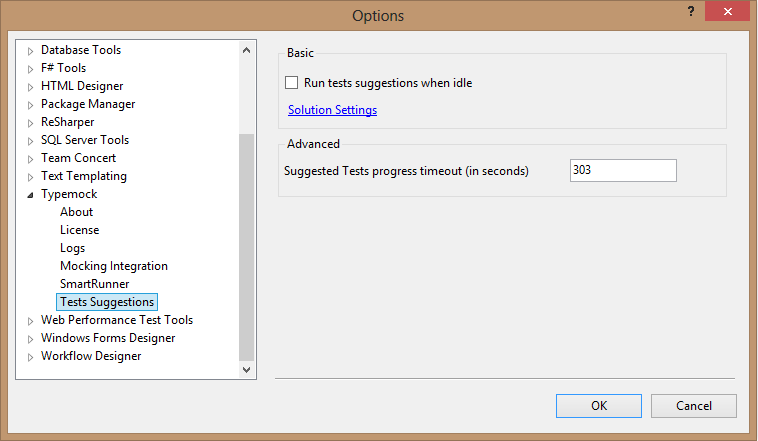Select the Tests Suggestions item
The image size is (758, 441).
(x=106, y=302)
